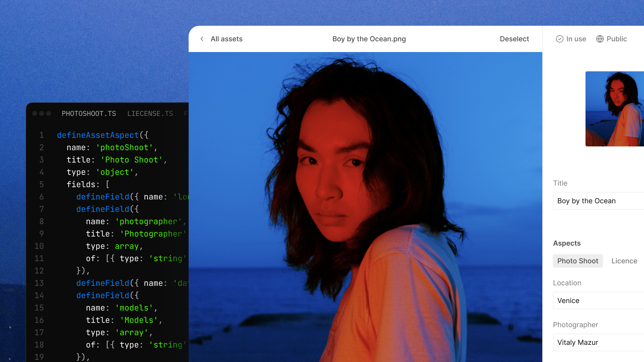This screenshot has width=644, height=362.
Task: Switch to the Licence aspect tab
Action: [x=624, y=261]
